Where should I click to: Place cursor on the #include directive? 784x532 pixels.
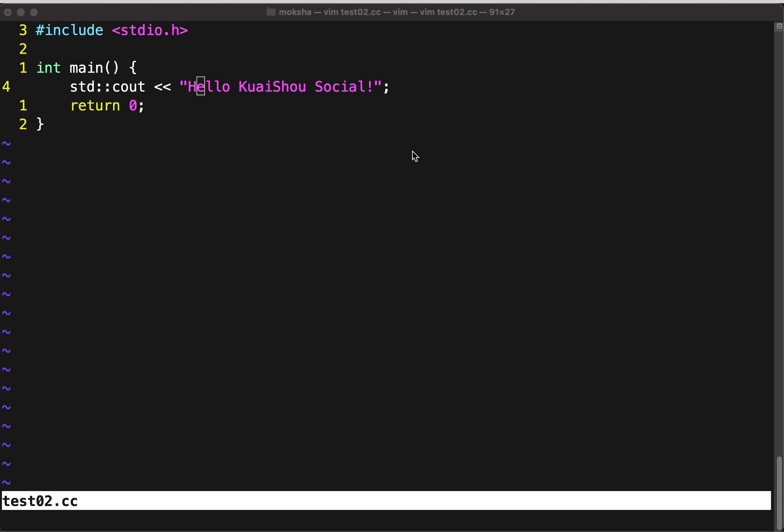[x=70, y=31]
